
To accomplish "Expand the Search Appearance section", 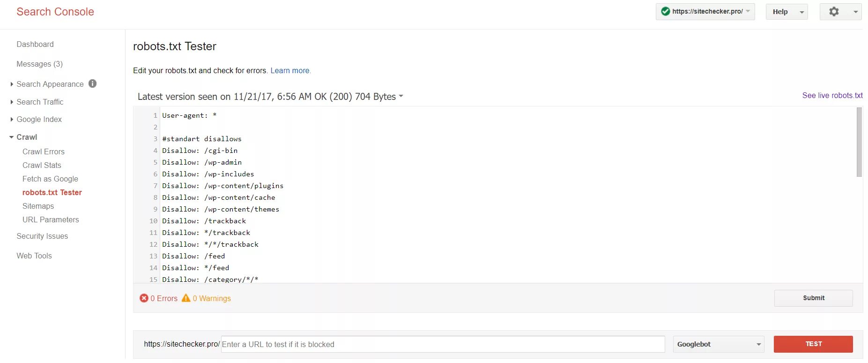I will coord(12,84).
